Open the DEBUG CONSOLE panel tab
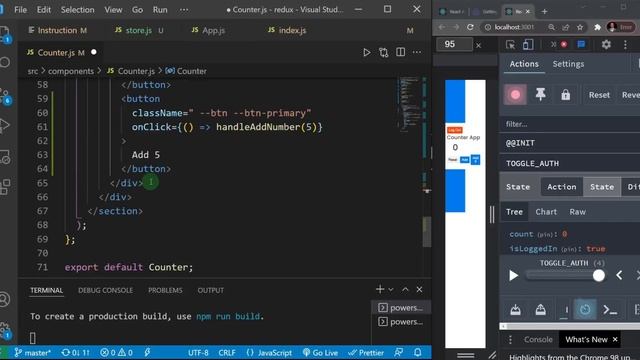Viewport: 640px width, 360px height. [x=105, y=290]
